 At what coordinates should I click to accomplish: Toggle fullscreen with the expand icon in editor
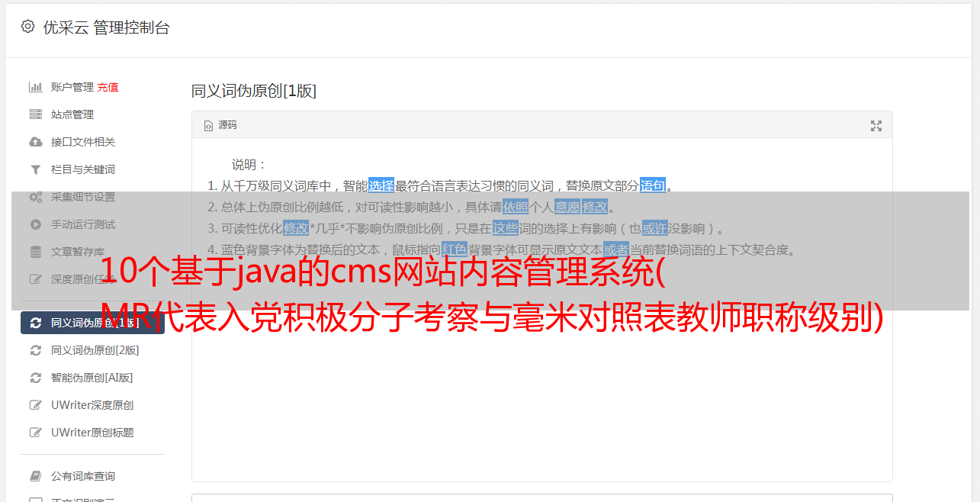coord(876,126)
